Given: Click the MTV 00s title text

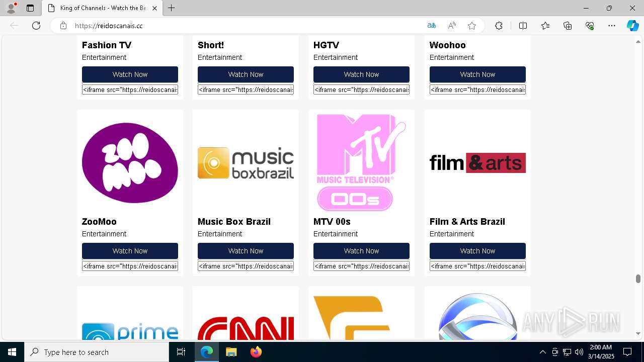Looking at the screenshot, I should tap(332, 222).
